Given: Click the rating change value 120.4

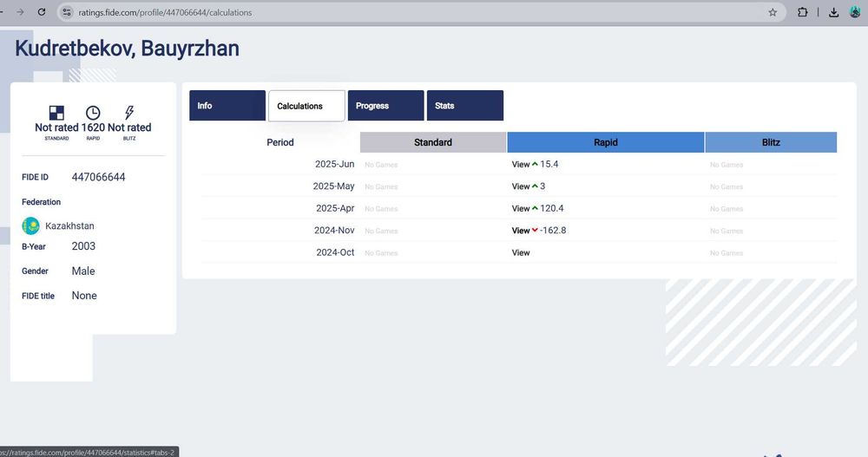Looking at the screenshot, I should point(552,209).
